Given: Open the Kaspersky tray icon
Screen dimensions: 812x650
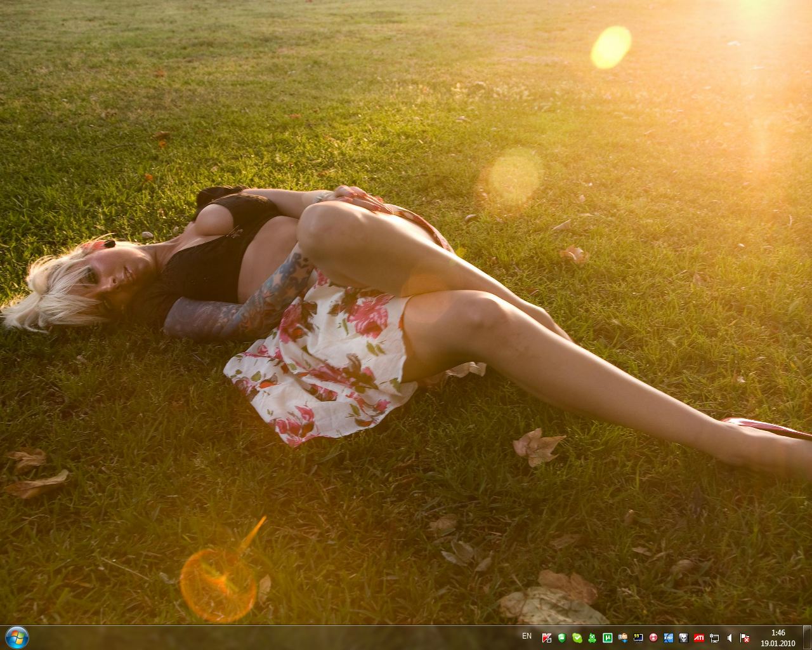Looking at the screenshot, I should [547, 637].
